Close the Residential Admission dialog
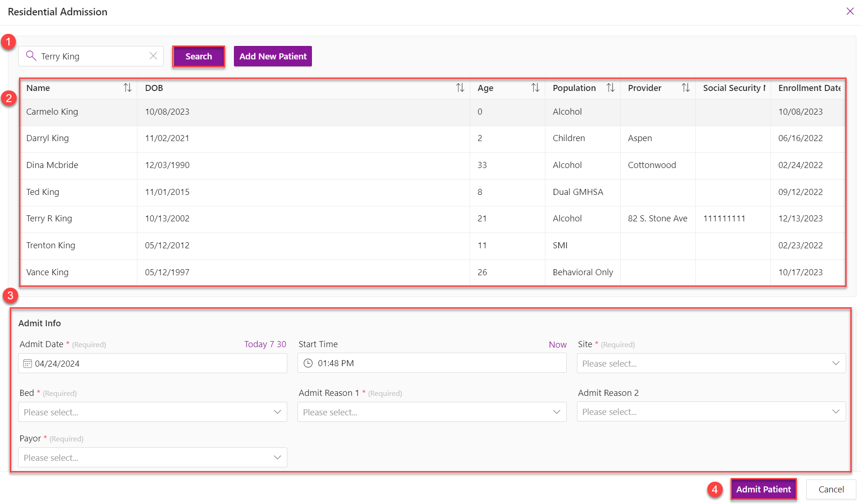Image resolution: width=861 pixels, height=504 pixels. coord(850,11)
